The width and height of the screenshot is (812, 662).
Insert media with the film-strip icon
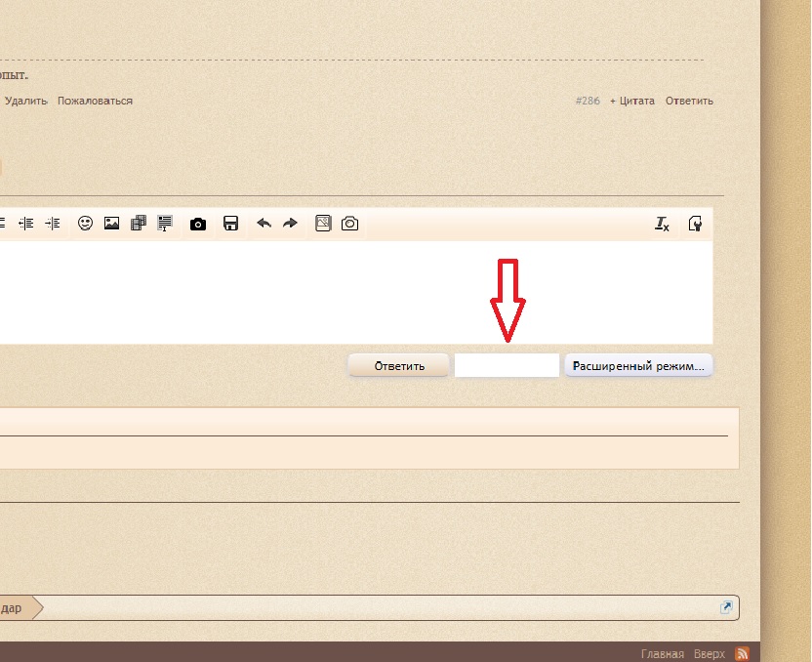pyautogui.click(x=139, y=224)
